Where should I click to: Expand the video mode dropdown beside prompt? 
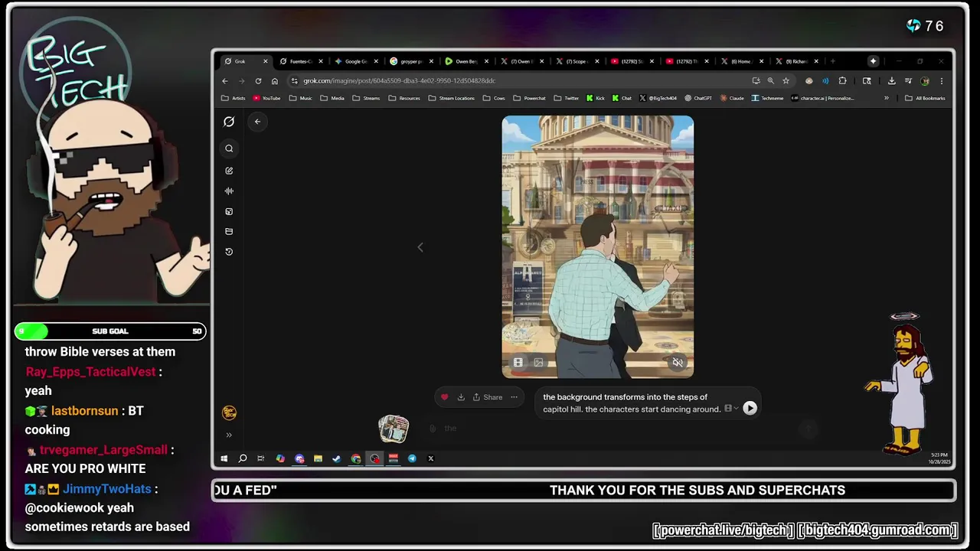[731, 409]
